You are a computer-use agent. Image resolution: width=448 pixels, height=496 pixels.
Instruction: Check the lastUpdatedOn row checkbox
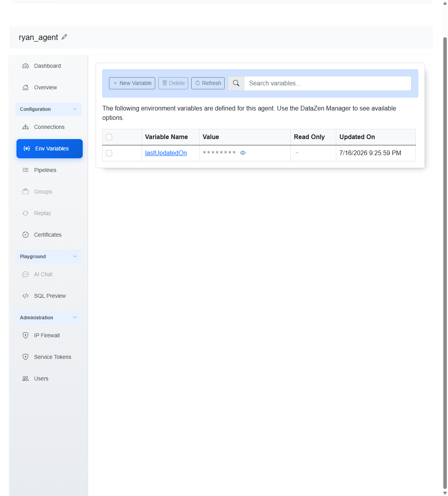click(109, 153)
